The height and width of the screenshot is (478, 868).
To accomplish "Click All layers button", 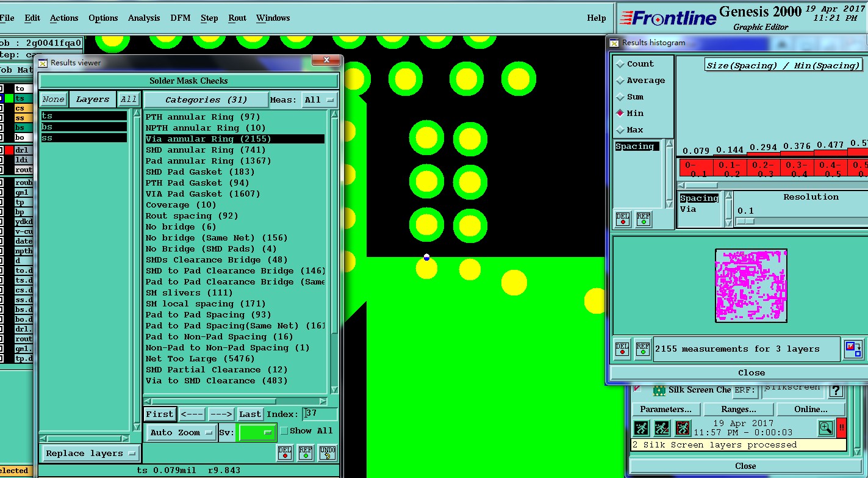I will click(x=129, y=100).
